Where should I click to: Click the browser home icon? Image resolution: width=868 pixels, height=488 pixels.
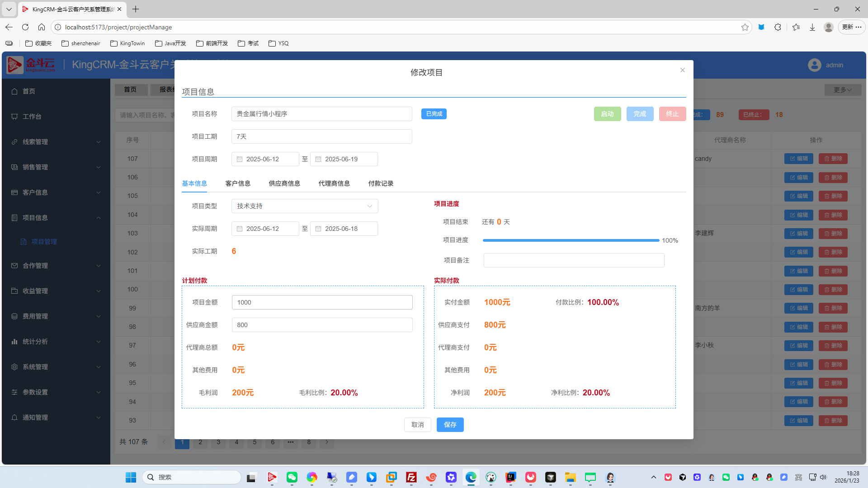(42, 27)
